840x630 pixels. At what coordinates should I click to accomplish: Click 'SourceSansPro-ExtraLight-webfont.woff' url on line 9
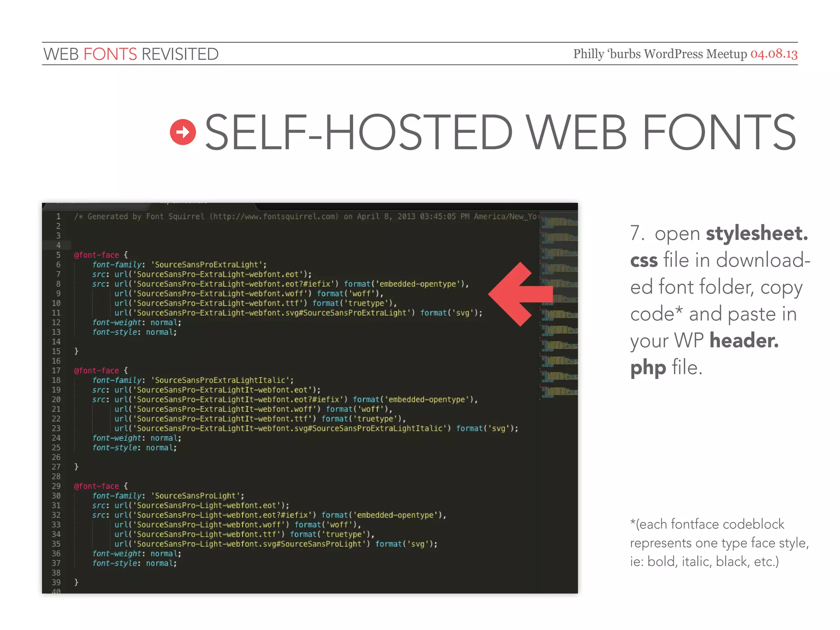click(213, 294)
